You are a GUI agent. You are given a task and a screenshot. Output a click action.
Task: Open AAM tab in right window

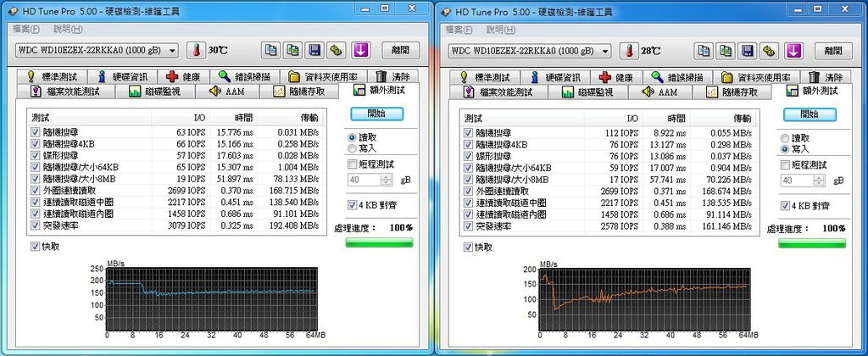[x=661, y=92]
